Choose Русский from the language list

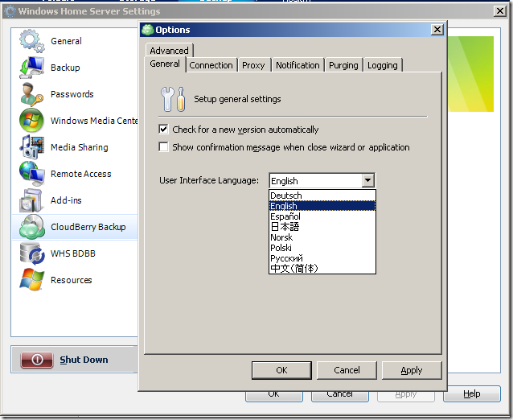tap(322, 258)
